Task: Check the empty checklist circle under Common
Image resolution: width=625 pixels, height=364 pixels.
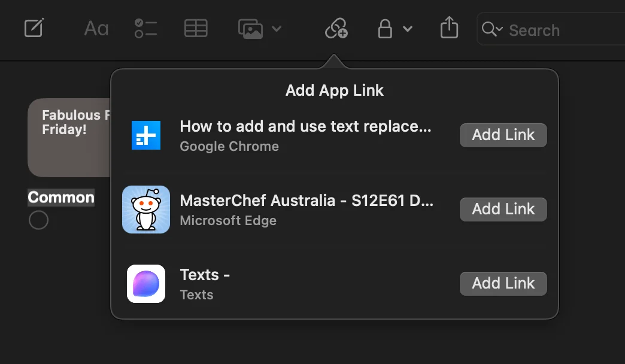Action: pos(38,220)
